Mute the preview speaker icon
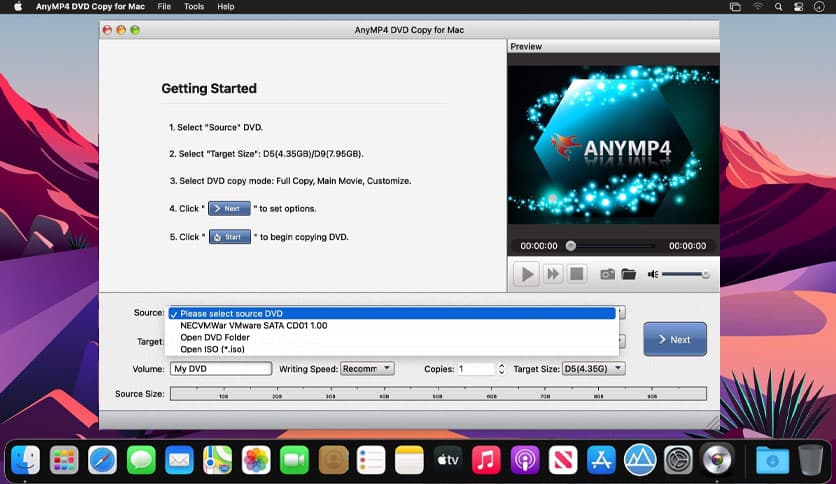Viewport: 836px width, 484px height. 653,274
